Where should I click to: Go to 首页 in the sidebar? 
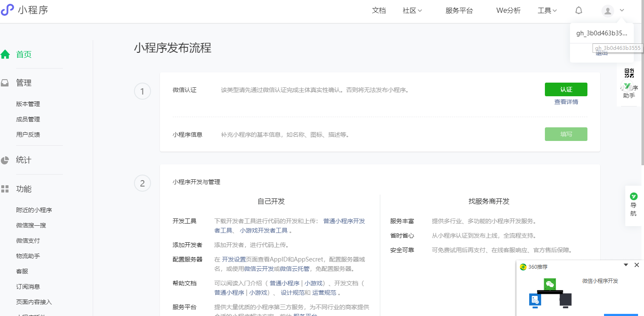[x=24, y=55]
